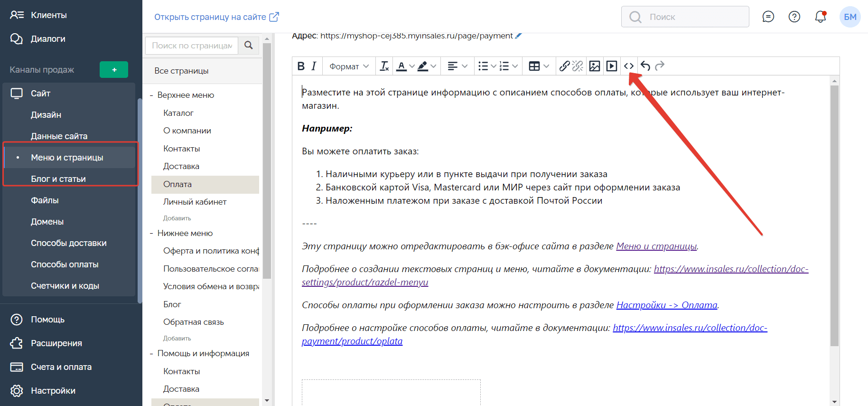The height and width of the screenshot is (406, 868).
Task: Click the text alignment icon
Action: click(453, 66)
